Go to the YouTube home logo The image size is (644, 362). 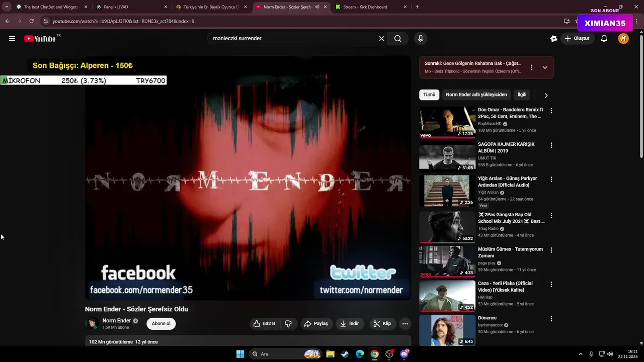click(40, 39)
